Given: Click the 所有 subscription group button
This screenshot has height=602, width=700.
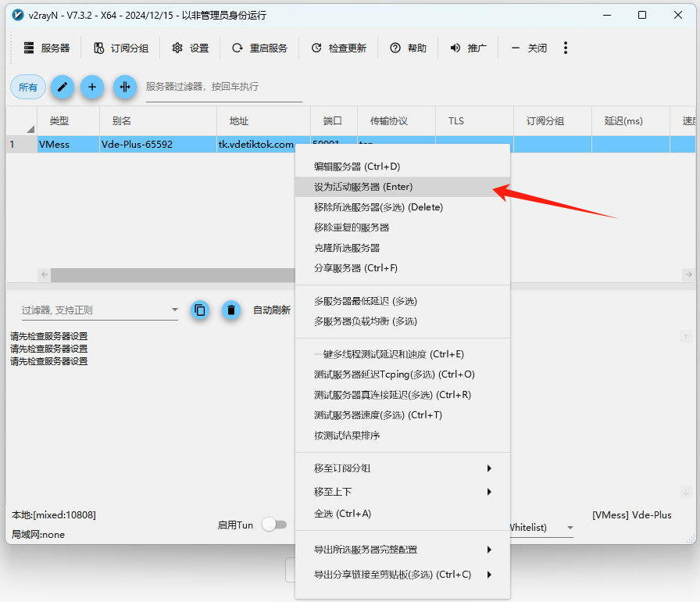Looking at the screenshot, I should (x=28, y=87).
